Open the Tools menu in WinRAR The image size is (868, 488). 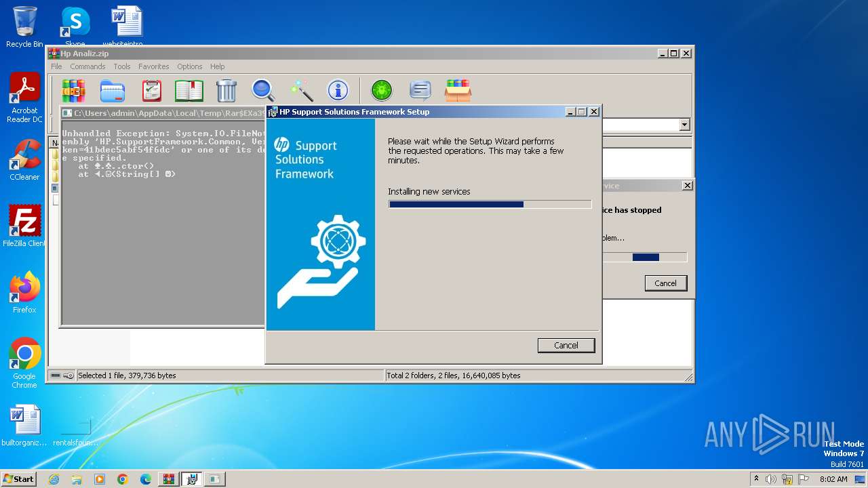point(122,66)
